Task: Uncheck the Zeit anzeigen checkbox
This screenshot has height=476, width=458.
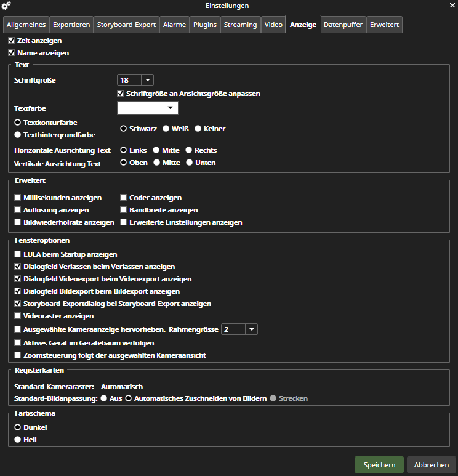Action: tap(12, 41)
